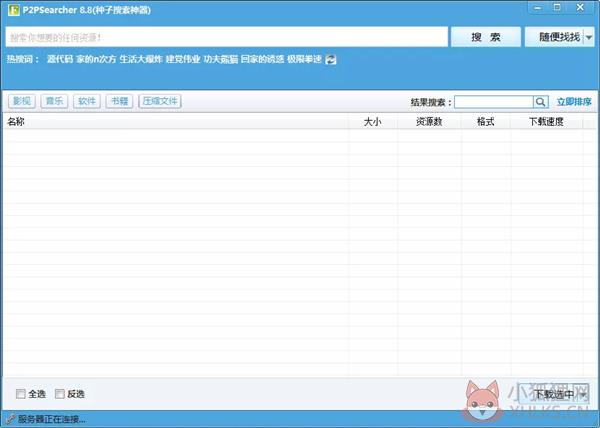Tick the 全选 checkbox
The image size is (600, 428).
click(x=21, y=394)
